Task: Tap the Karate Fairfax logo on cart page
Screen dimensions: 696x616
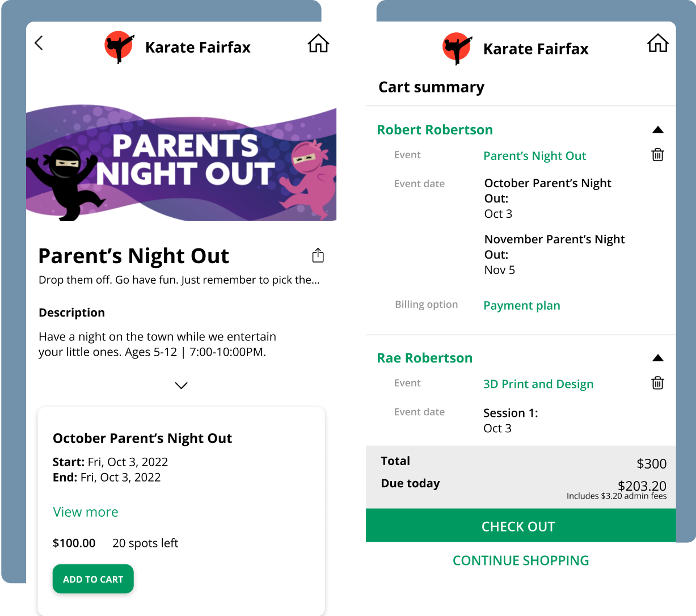Action: pyautogui.click(x=457, y=48)
